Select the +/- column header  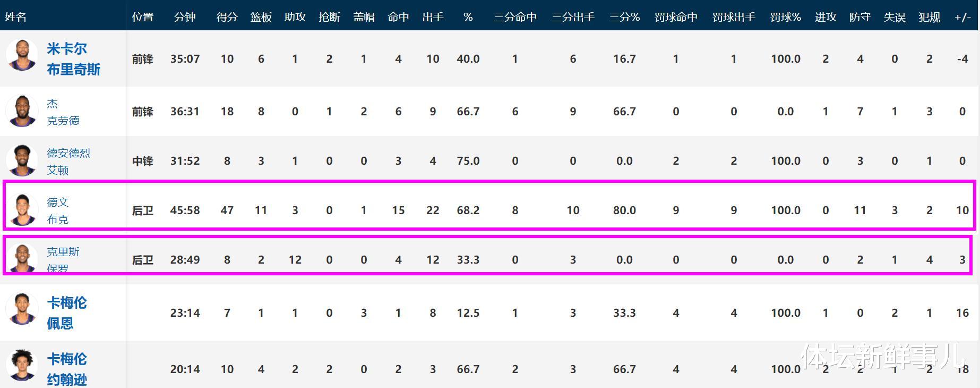962,17
